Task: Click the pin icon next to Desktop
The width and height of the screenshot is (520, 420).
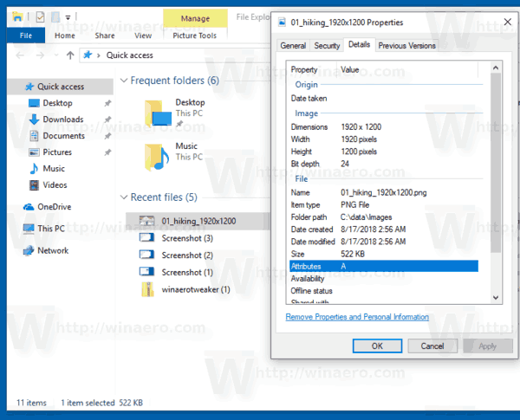Action: tap(107, 103)
